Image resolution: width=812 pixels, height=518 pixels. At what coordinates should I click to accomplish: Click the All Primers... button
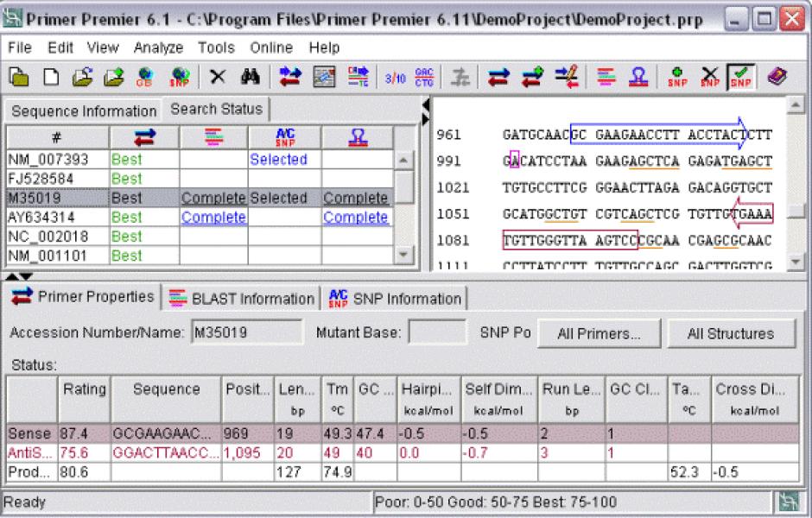(599, 334)
